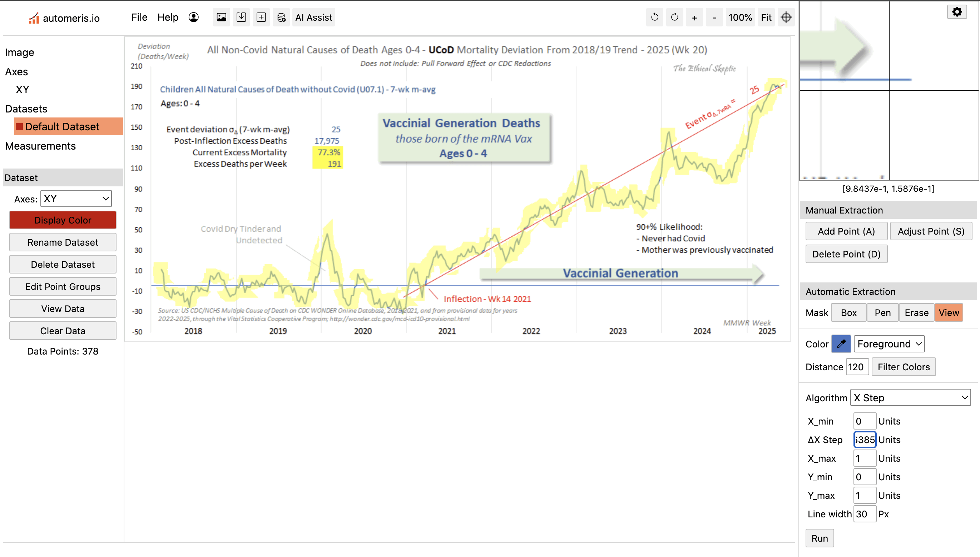Open the Help menu
This screenshot has height=557, width=980.
click(168, 17)
